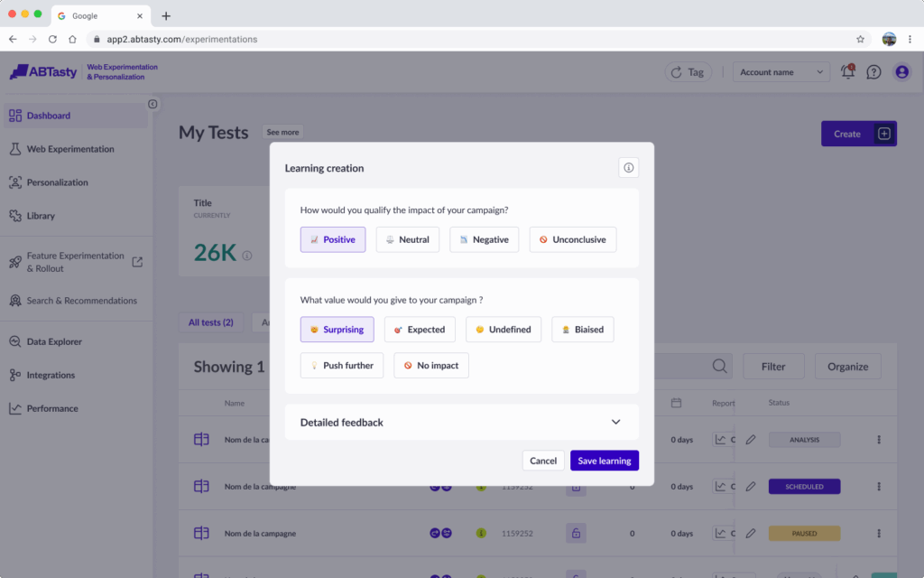The width and height of the screenshot is (924, 578).
Task: Cancel the learning creation dialog
Action: coord(543,461)
